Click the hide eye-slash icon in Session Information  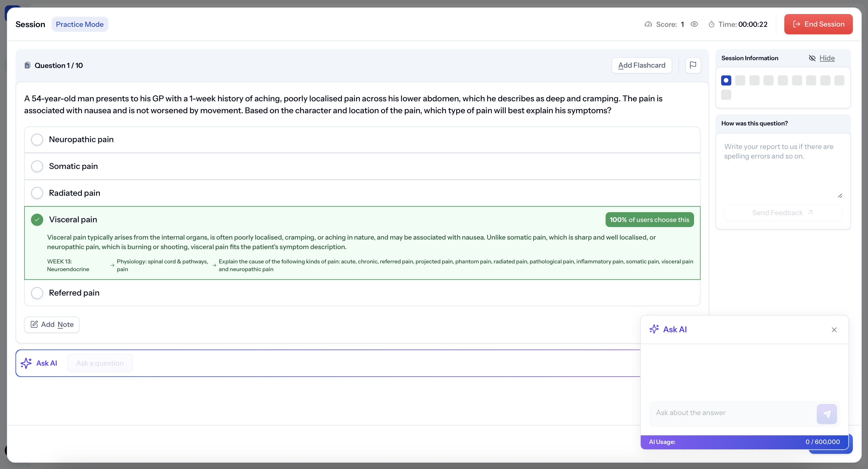click(x=812, y=58)
